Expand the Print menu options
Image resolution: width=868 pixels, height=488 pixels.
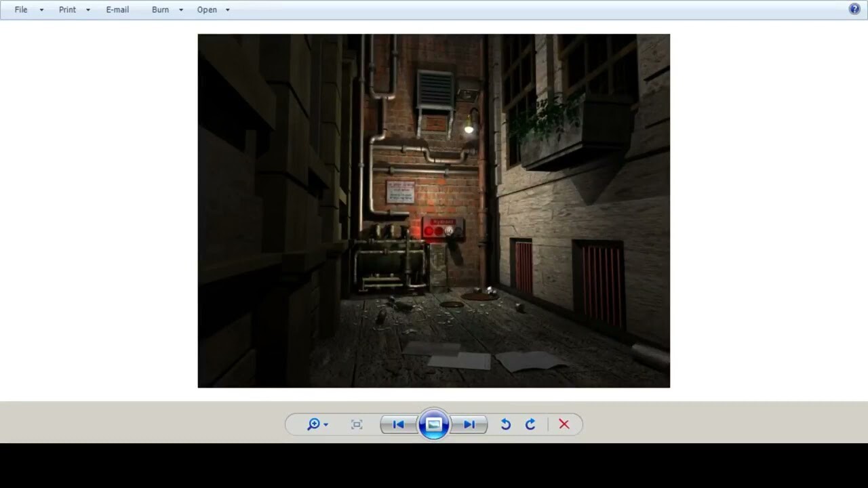[88, 9]
